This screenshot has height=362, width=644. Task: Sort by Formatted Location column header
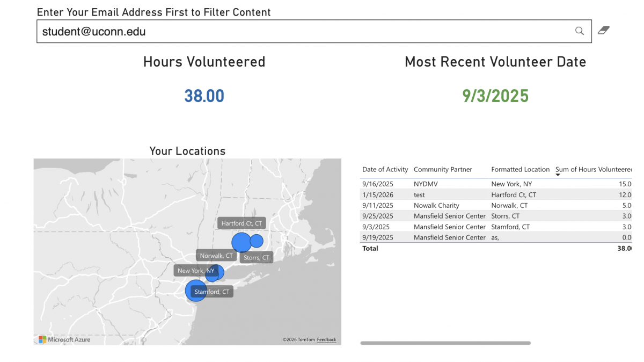coord(521,169)
